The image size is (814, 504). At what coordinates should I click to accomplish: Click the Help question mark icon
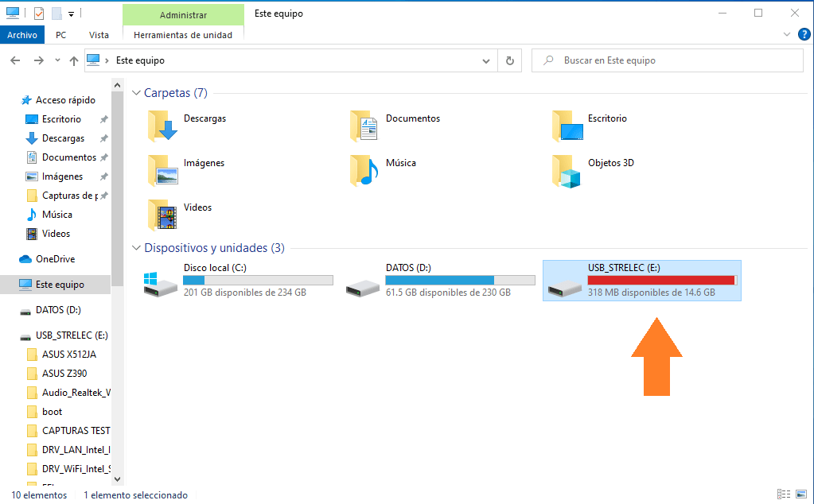[804, 34]
